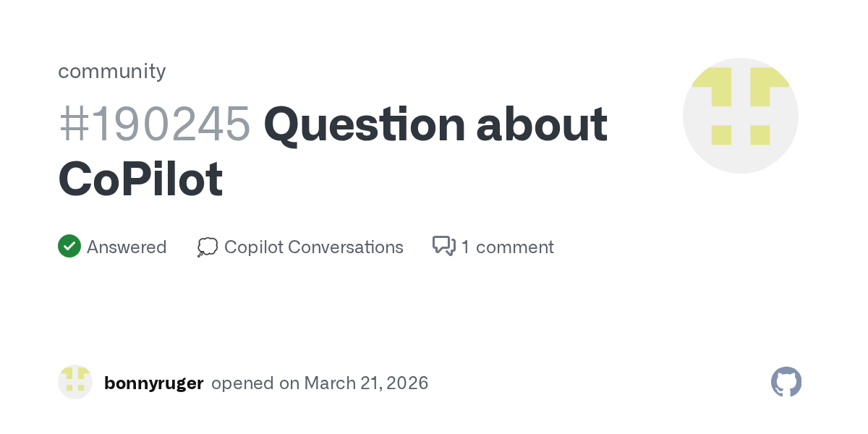Click the word "comment" beside the count
Screen dimensions: 868x434
[x=515, y=247]
